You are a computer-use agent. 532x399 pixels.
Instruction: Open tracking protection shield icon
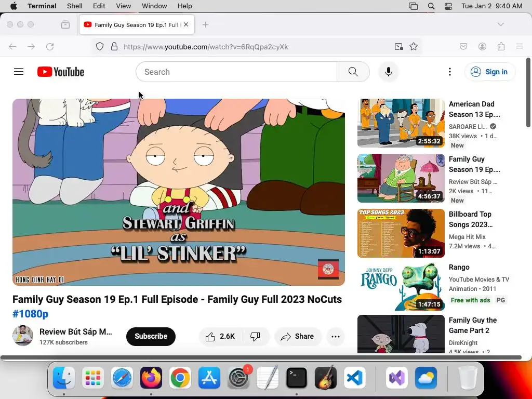[x=99, y=46]
